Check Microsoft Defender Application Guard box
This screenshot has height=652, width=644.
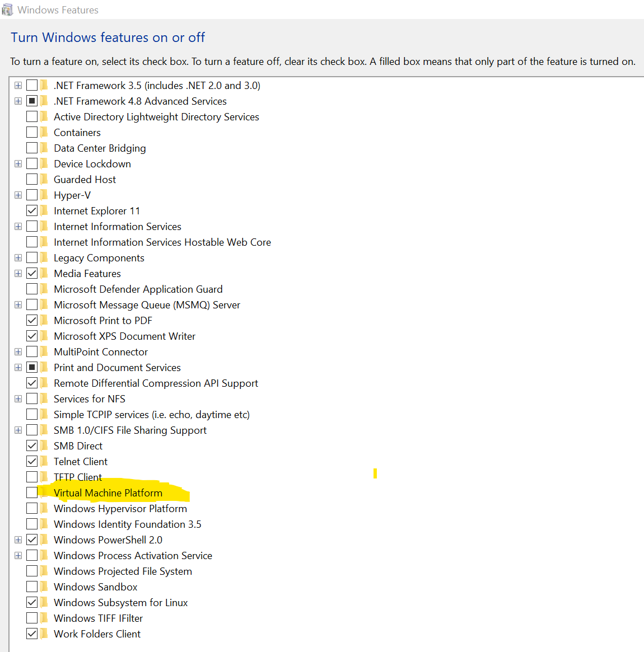tap(32, 289)
